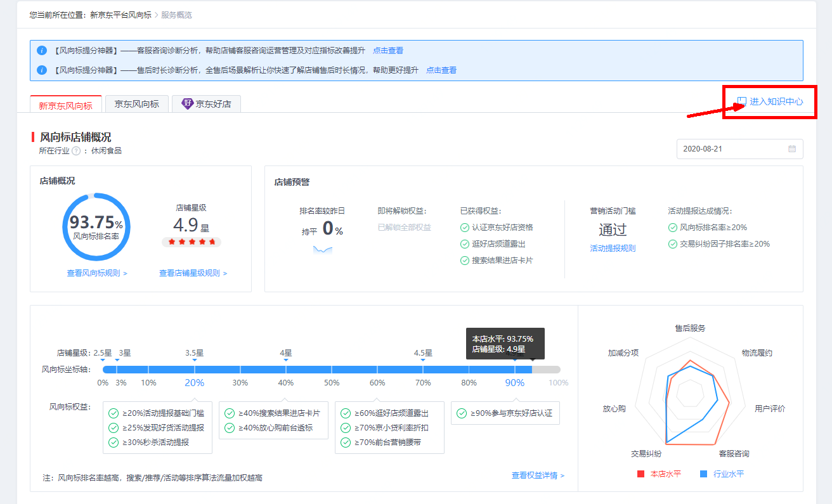The height and width of the screenshot is (504, 832).
Task: Click the highlighted 90% axis label
Action: point(515,383)
